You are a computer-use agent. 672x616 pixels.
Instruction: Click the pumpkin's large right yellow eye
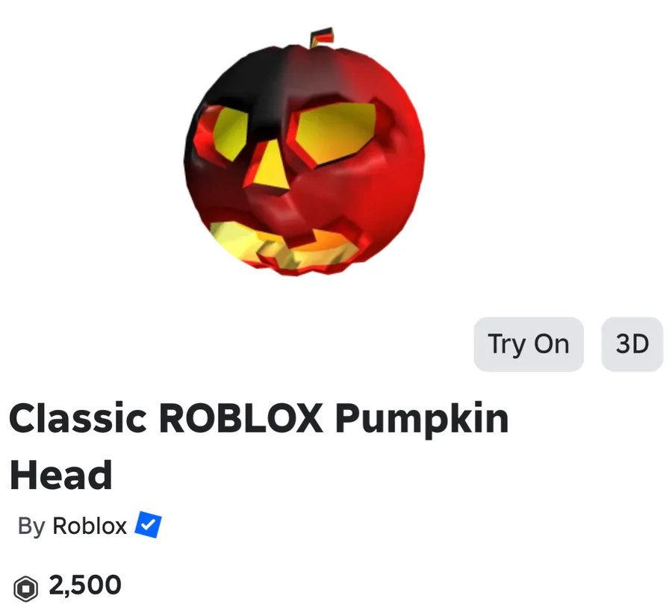337,132
